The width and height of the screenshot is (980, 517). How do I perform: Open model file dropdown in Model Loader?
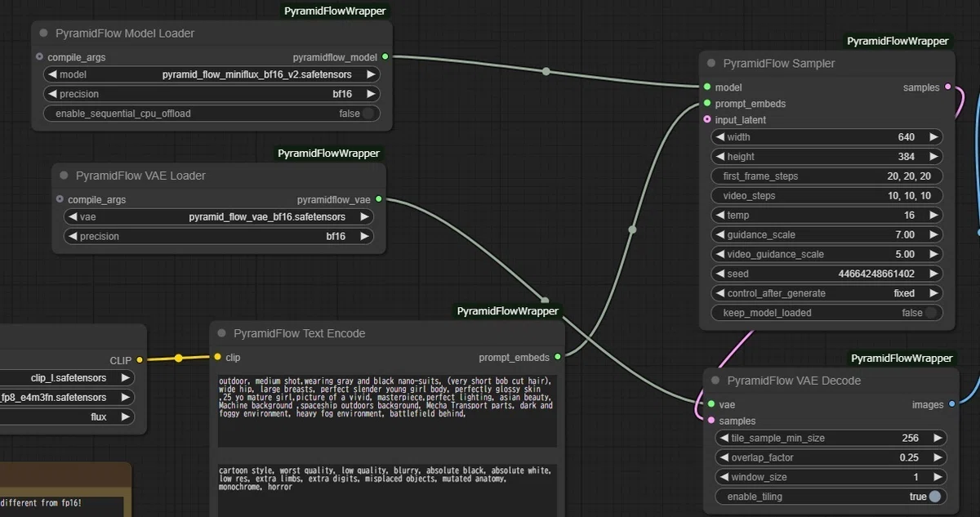[212, 74]
